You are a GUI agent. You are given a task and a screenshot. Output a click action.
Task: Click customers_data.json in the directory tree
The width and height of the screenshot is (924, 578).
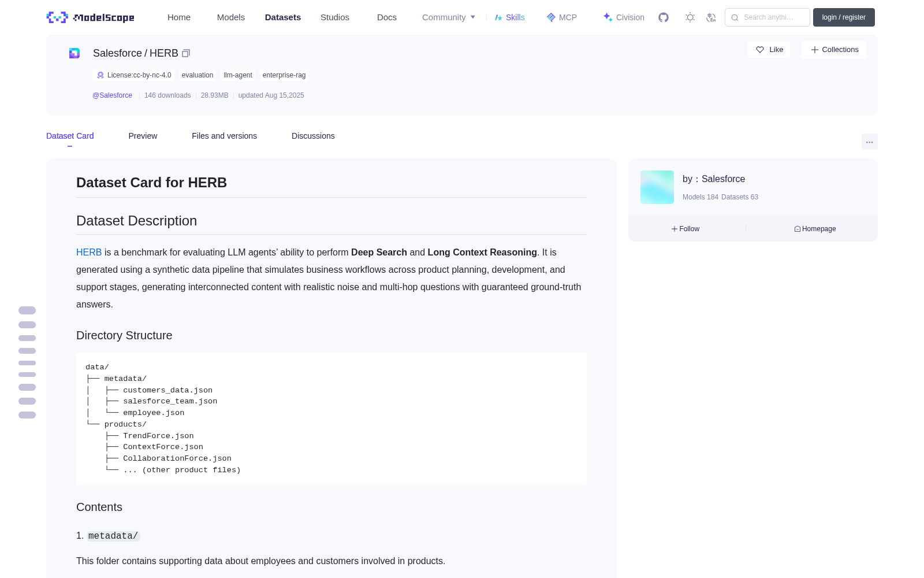[167, 390]
